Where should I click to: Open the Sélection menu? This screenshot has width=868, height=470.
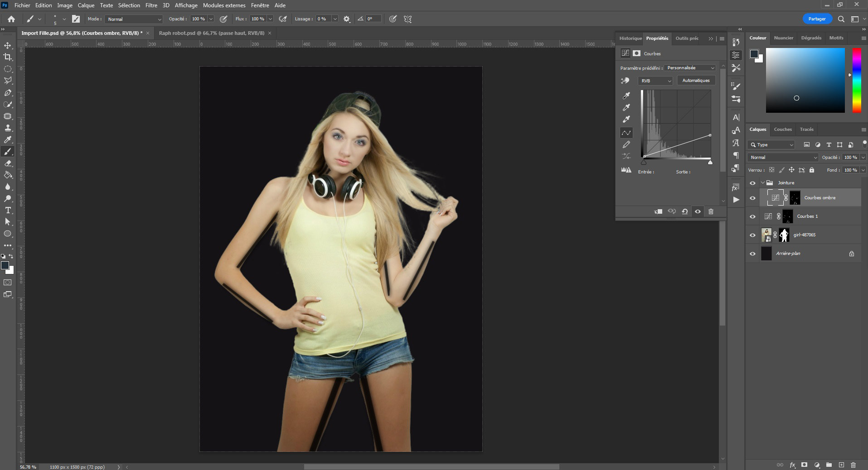pos(129,5)
